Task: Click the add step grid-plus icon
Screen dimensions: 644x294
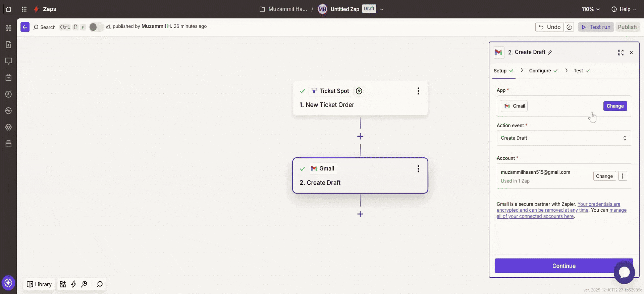Action: (x=63, y=284)
